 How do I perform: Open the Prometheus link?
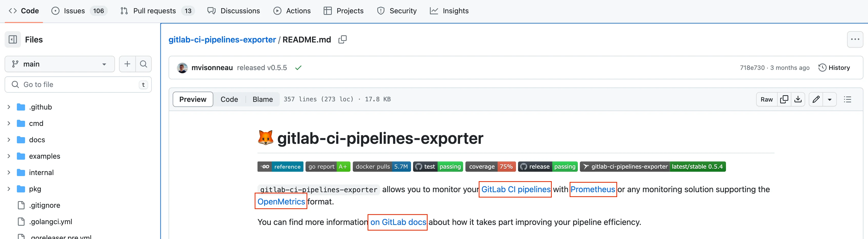point(593,189)
